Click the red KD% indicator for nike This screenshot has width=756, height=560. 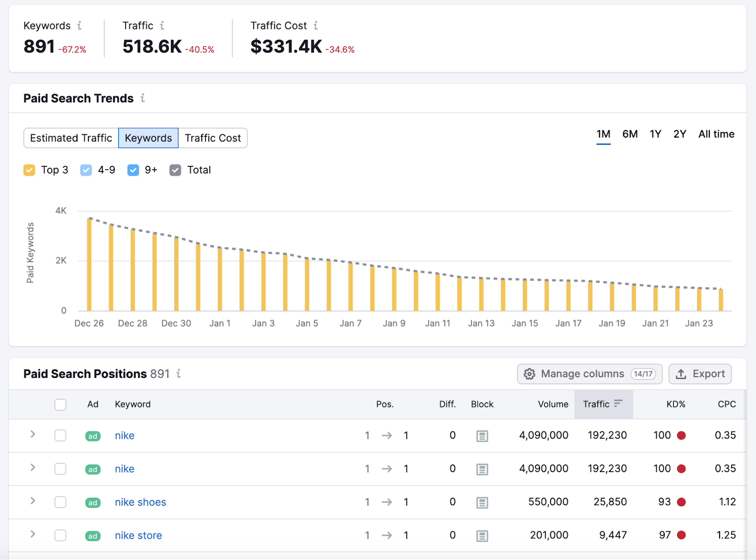coord(682,435)
